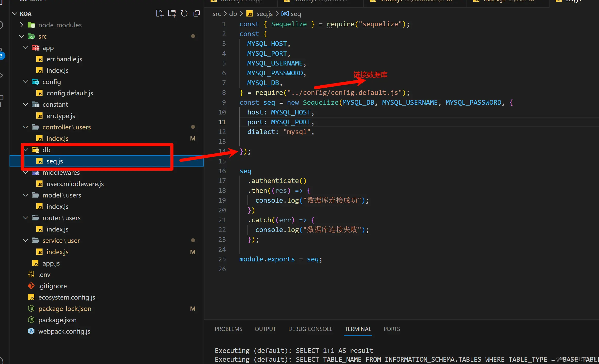This screenshot has height=364, width=599.
Task: Click line number 11 in the gutter
Action: click(222, 122)
